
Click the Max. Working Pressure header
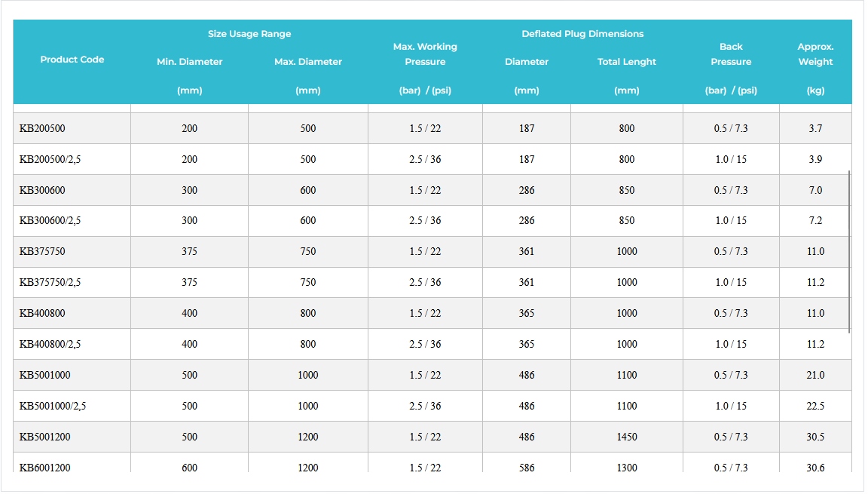point(425,54)
